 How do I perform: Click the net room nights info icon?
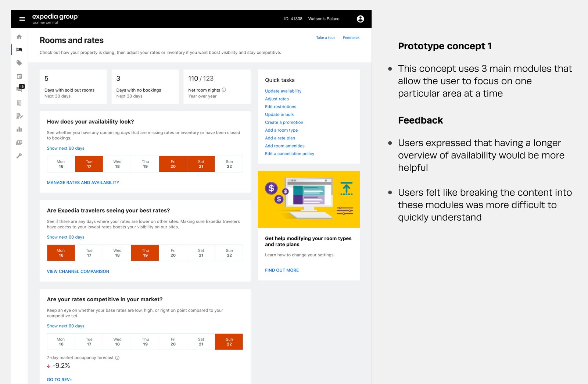[224, 90]
